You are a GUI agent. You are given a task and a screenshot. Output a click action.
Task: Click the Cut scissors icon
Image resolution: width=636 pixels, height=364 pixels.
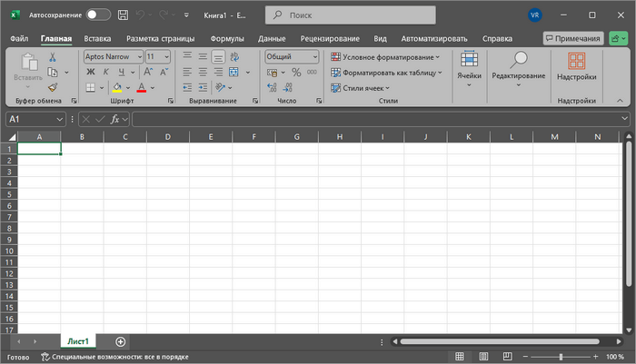tap(53, 56)
